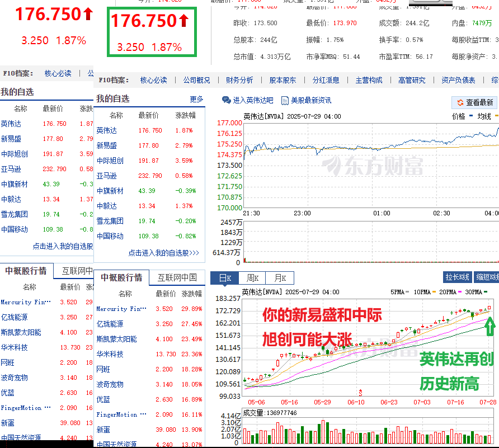Open 股本股东 in the F10档案 bar
Viewport: 499px width, 448px height.
tap(283, 80)
